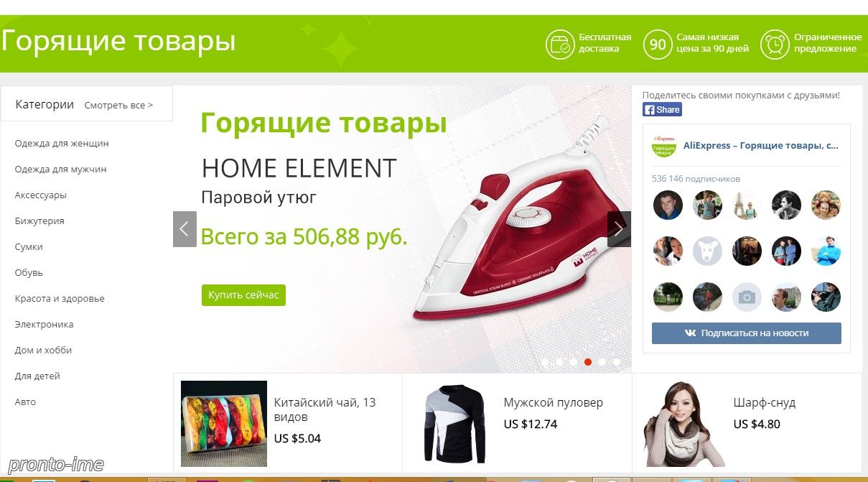Screen dimensions: 868x482
Task: Go to previous banner slide arrow
Action: [x=185, y=229]
